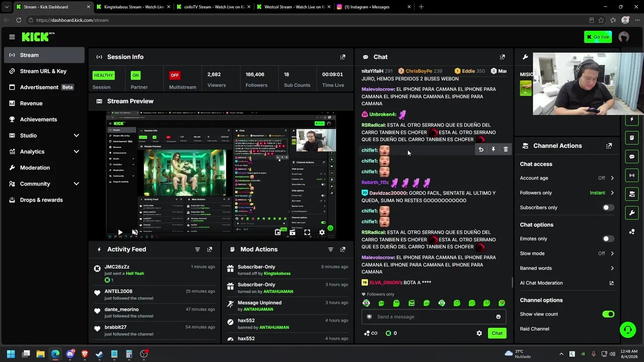Open the emote picker in message box
644x362 pixels.
pyautogui.click(x=498, y=317)
